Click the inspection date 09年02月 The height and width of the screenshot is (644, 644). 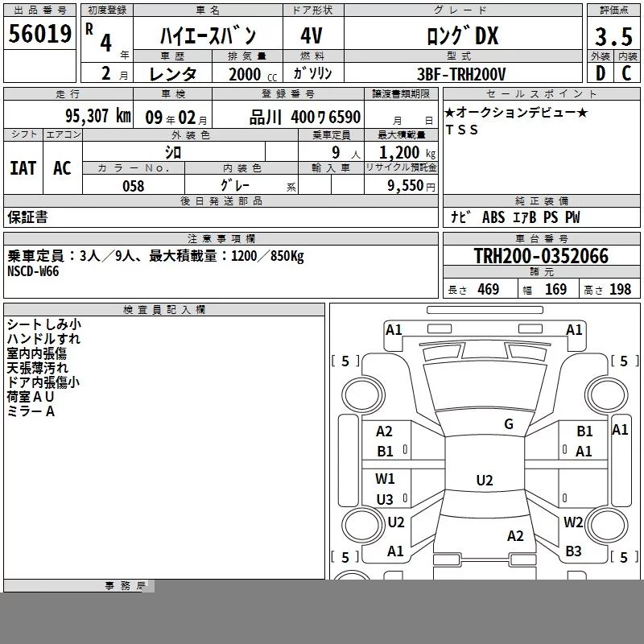176,118
